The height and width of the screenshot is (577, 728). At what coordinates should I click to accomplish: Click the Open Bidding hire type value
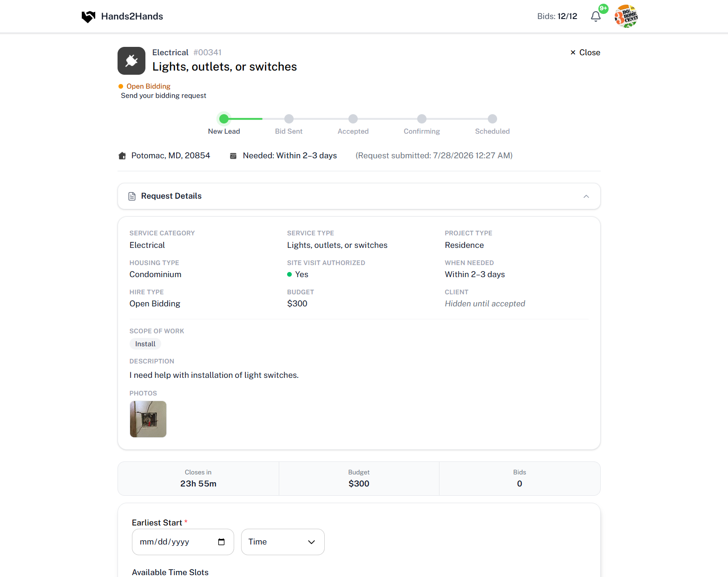pyautogui.click(x=155, y=304)
